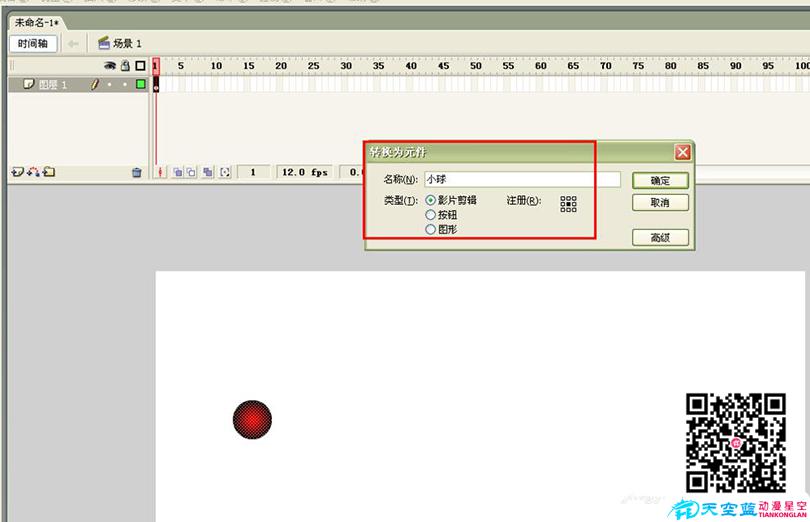Click the 12.0 fps frame rate field

(305, 172)
